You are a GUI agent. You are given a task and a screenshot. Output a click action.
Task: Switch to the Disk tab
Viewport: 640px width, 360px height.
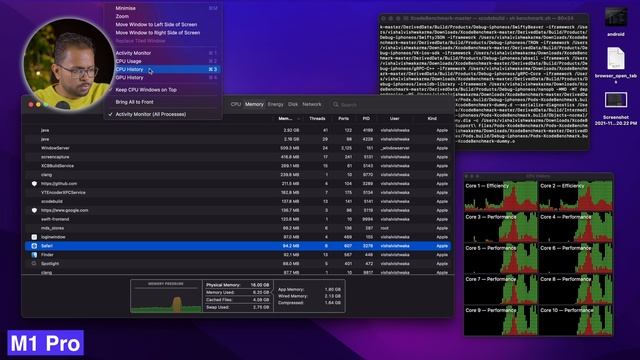(x=293, y=104)
